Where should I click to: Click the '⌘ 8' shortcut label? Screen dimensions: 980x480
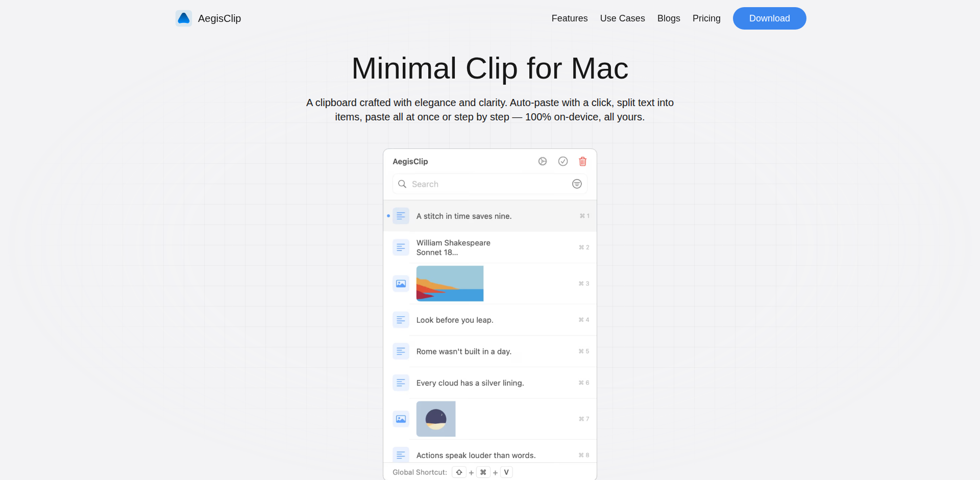(584, 456)
